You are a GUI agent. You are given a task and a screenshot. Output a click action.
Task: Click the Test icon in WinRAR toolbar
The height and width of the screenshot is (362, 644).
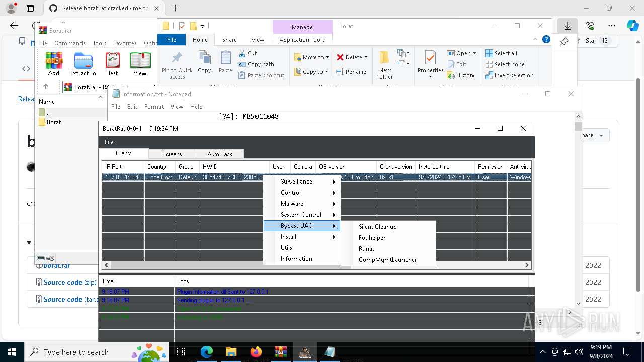(x=113, y=64)
